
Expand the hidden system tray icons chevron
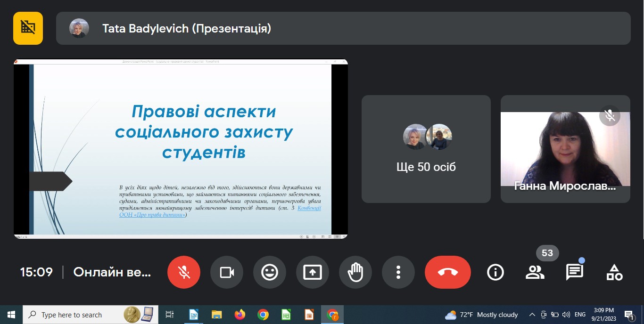tap(532, 315)
